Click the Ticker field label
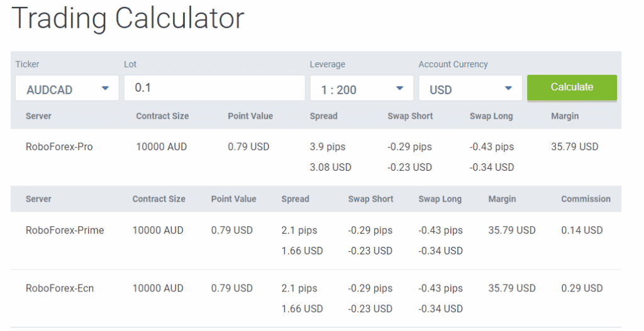 click(27, 65)
